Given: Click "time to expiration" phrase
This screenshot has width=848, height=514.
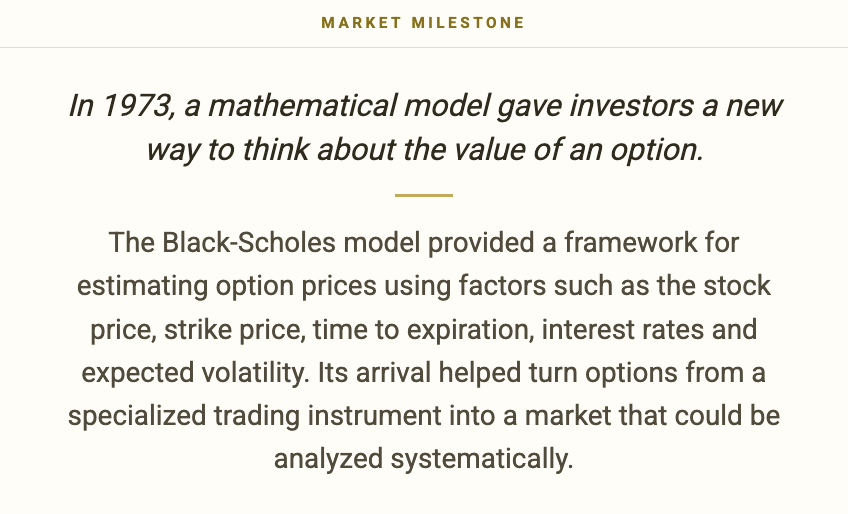Looking at the screenshot, I should (423, 330).
